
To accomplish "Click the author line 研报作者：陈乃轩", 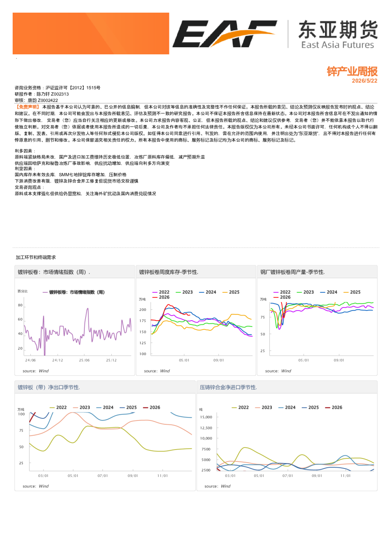I will coord(42,94).
